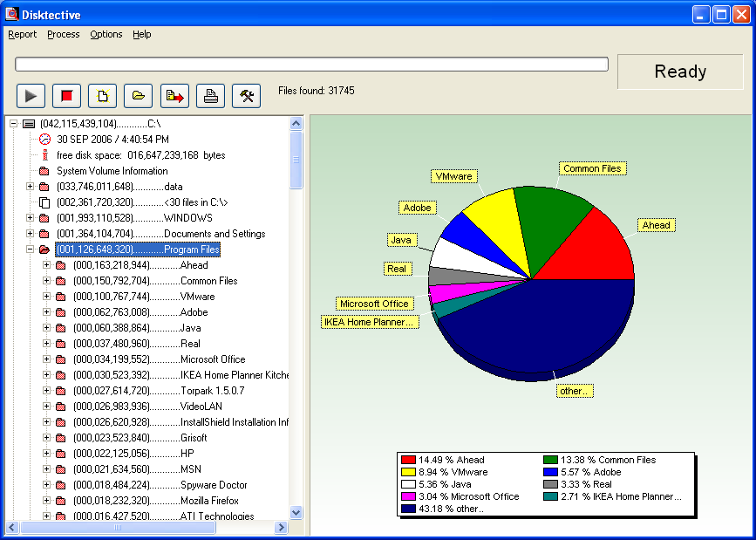Click the Ahead label on the pie chart

tap(657, 225)
